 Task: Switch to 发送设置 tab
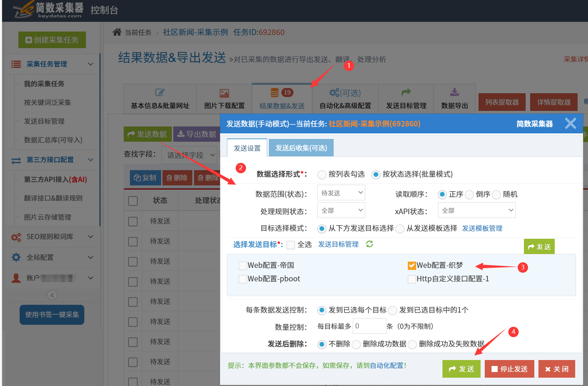coord(247,148)
